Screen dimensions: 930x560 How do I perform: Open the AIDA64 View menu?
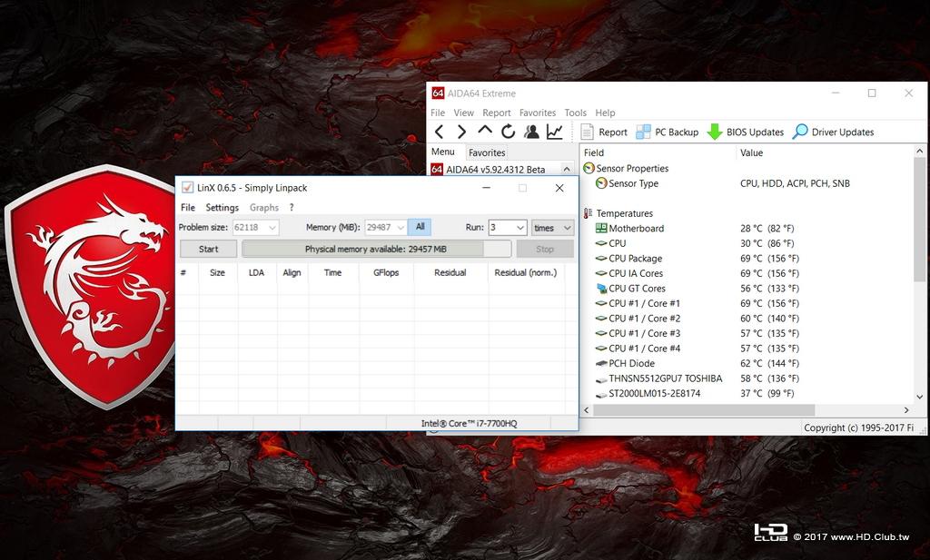[x=464, y=113]
